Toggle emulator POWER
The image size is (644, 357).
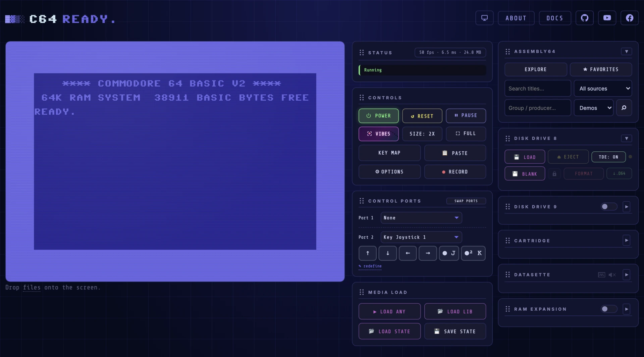379,116
